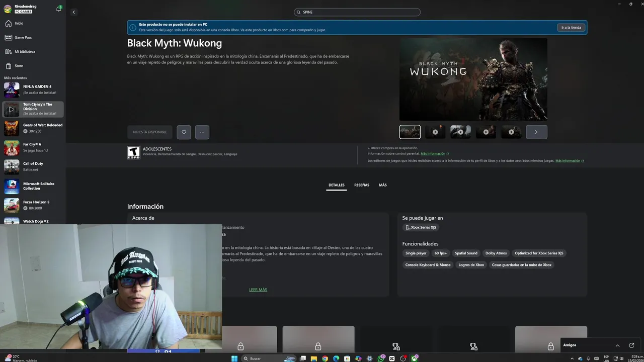
Task: Click the Ir a la tienda button
Action: pos(571,27)
